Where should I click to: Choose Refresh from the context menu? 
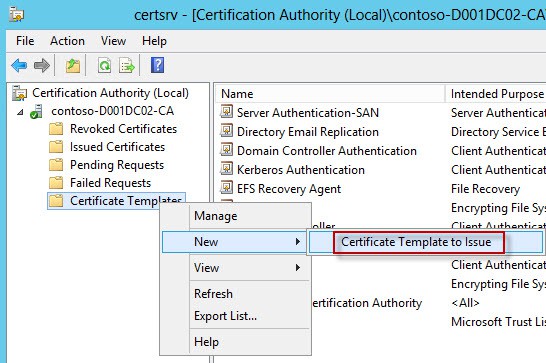(213, 294)
